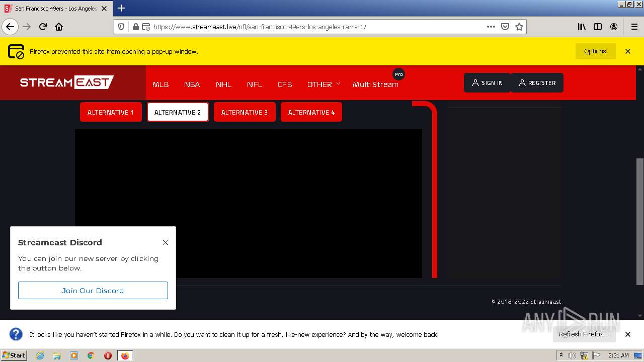
Task: Open Firefox account icon
Action: pyautogui.click(x=614, y=27)
